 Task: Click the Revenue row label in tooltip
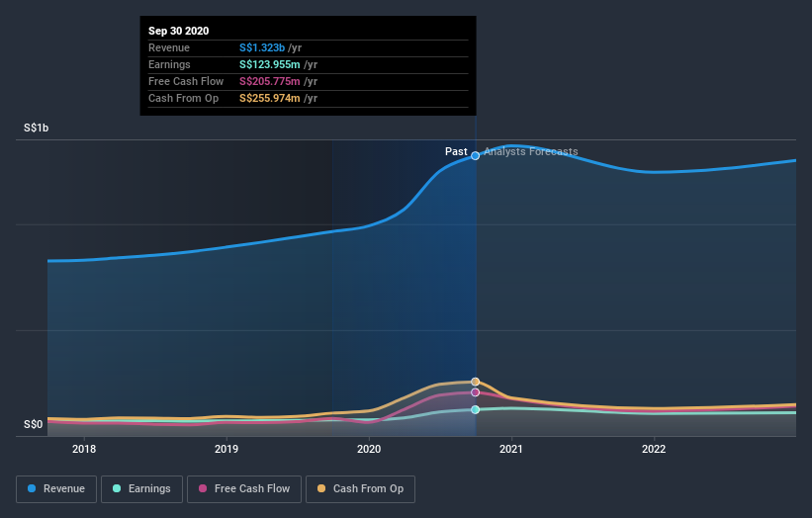(169, 47)
